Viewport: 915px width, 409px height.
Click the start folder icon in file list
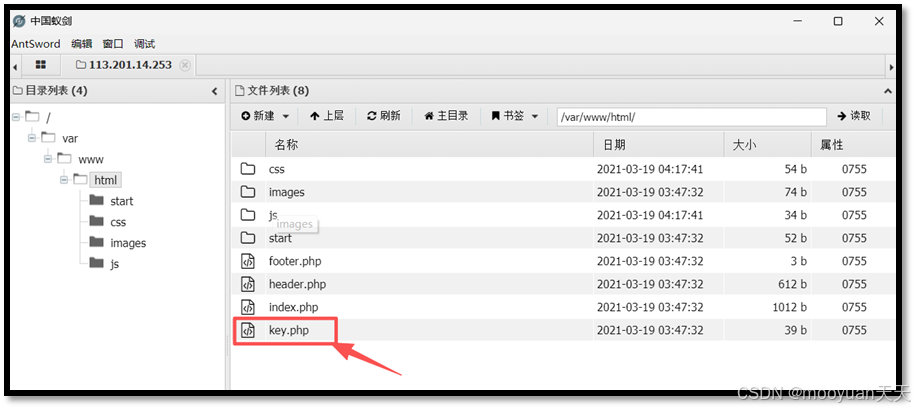tap(248, 238)
